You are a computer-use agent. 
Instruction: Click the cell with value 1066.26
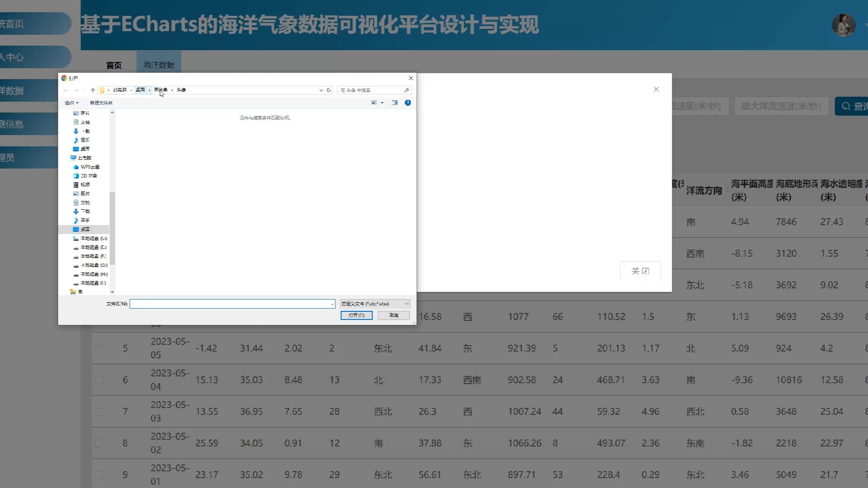[x=524, y=443]
